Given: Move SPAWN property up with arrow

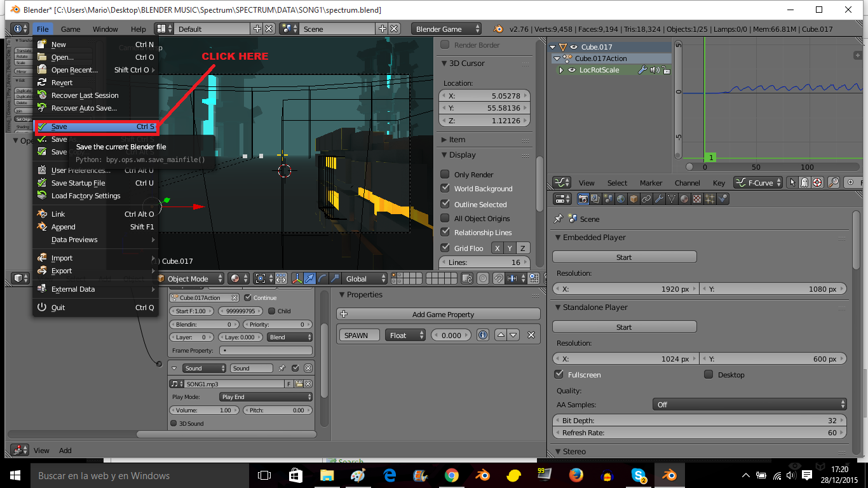Looking at the screenshot, I should pos(501,335).
